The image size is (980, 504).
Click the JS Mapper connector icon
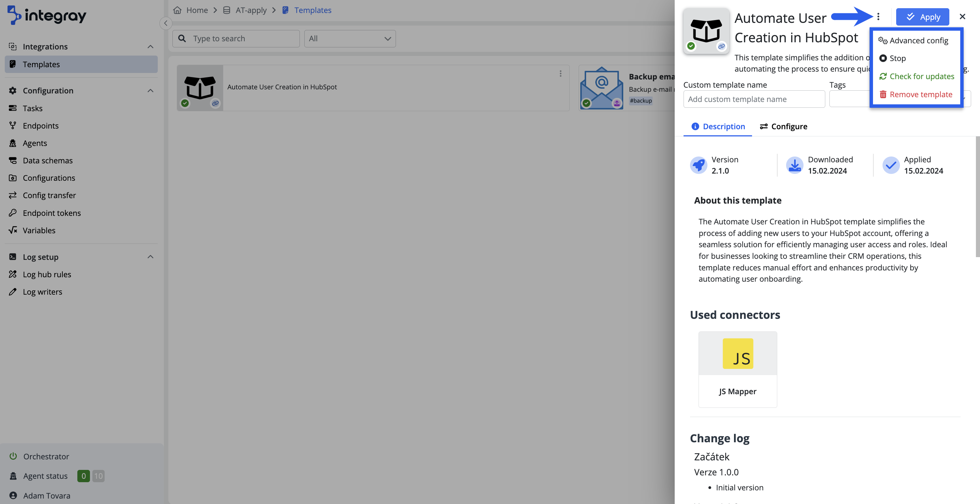[x=737, y=354]
